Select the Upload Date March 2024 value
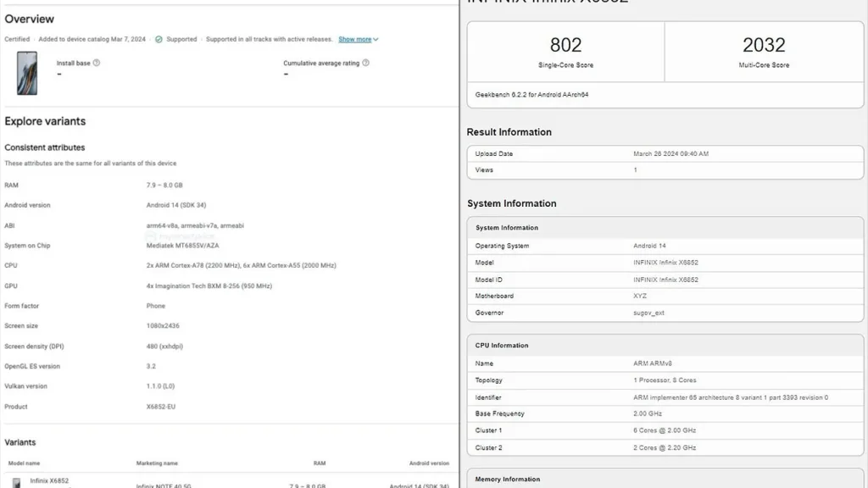The image size is (868, 488). coord(671,154)
